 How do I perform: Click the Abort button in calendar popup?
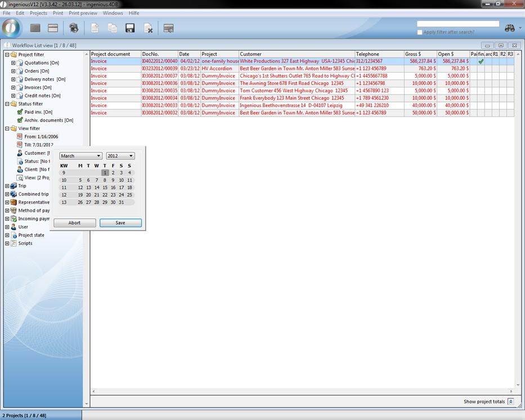pyautogui.click(x=74, y=223)
